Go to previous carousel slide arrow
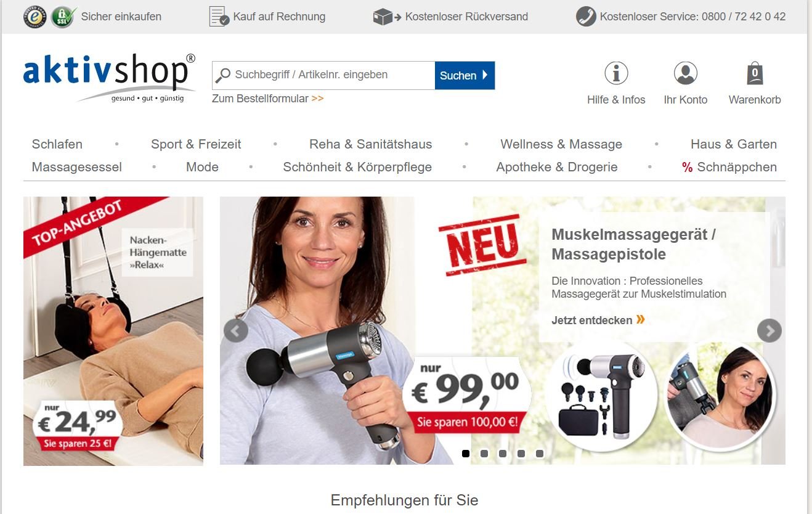Screen dimensions: 812x514 tap(236, 331)
